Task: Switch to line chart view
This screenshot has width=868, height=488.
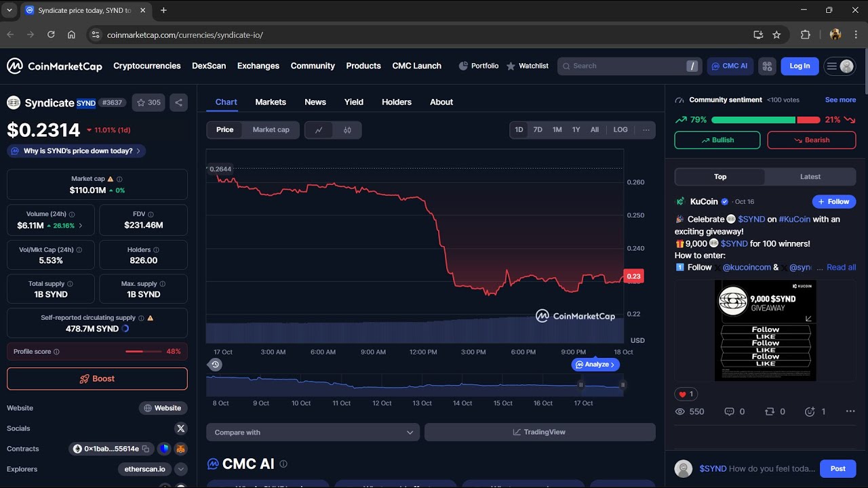Action: (x=319, y=130)
